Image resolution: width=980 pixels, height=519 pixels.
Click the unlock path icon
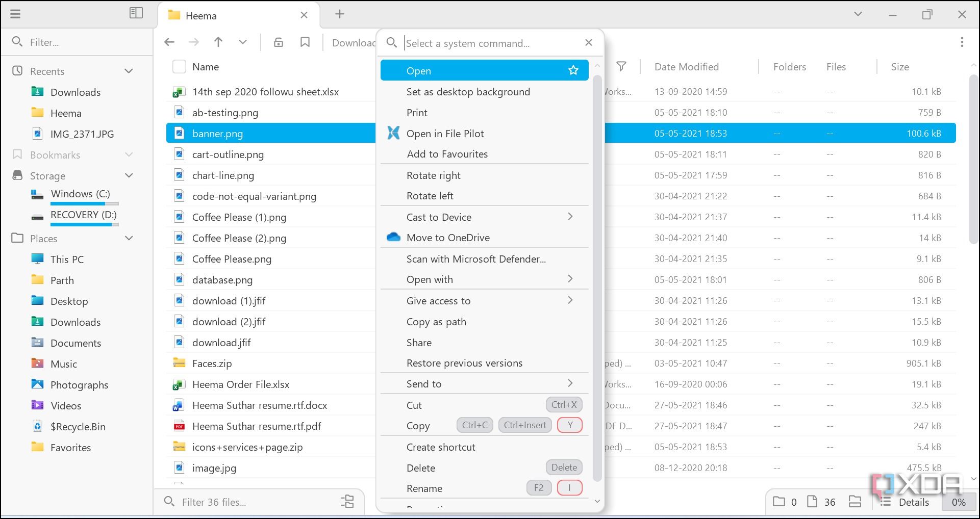click(279, 42)
